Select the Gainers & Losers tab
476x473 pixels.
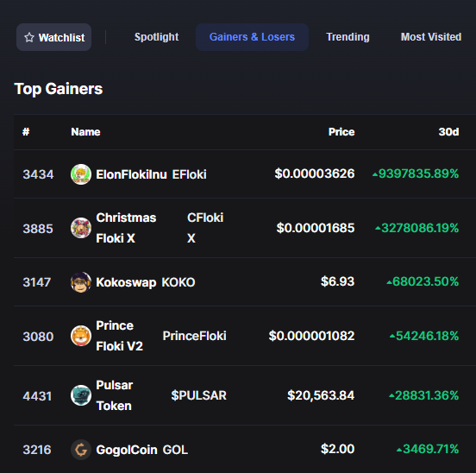pos(252,37)
